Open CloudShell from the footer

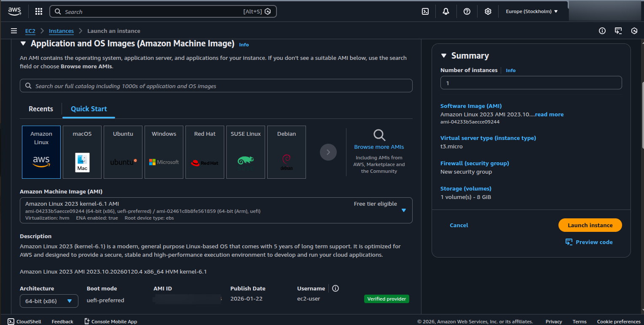(24, 321)
